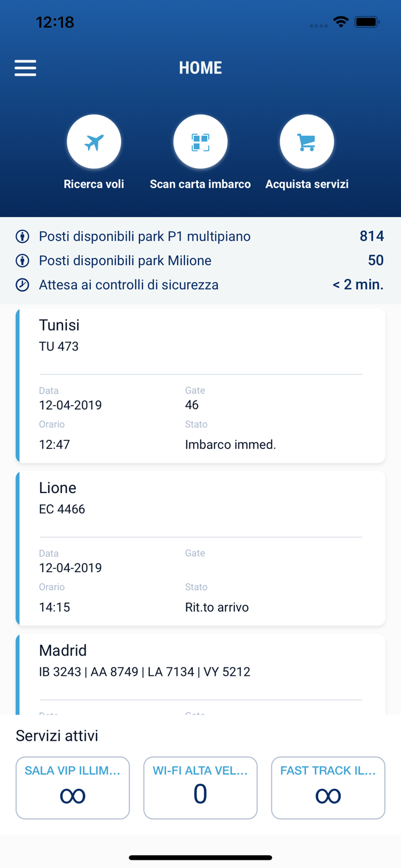The width and height of the screenshot is (401, 868).
Task: Click the info icon next to park P1 multipiano
Action: tap(21, 236)
